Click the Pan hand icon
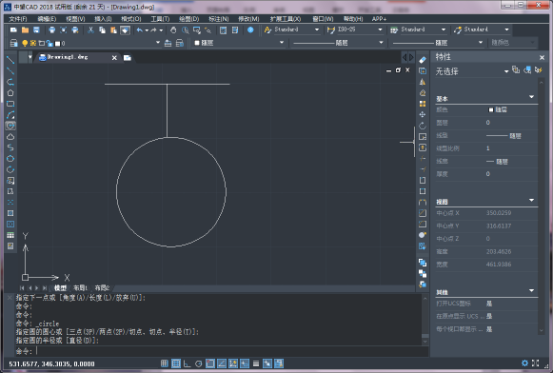The image size is (554, 374). tap(173, 30)
